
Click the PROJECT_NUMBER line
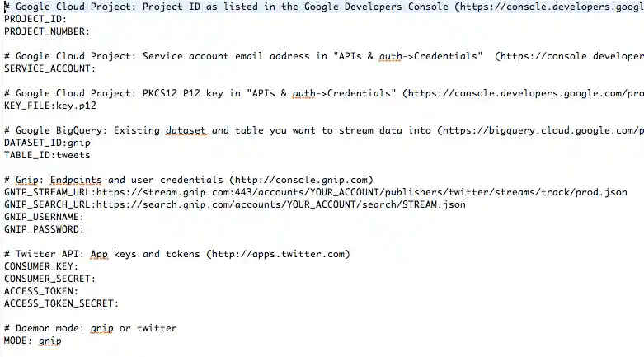click(x=47, y=31)
